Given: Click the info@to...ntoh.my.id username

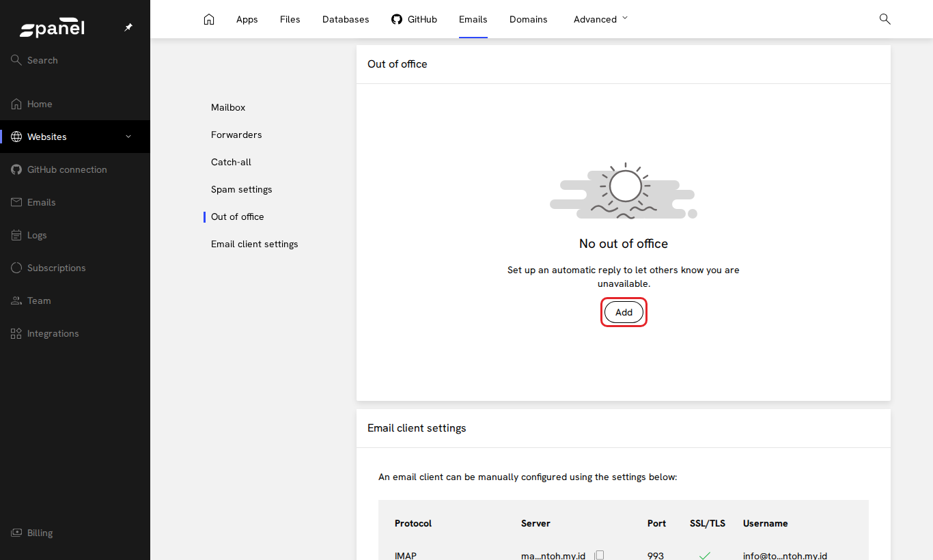Looking at the screenshot, I should click(x=785, y=555).
